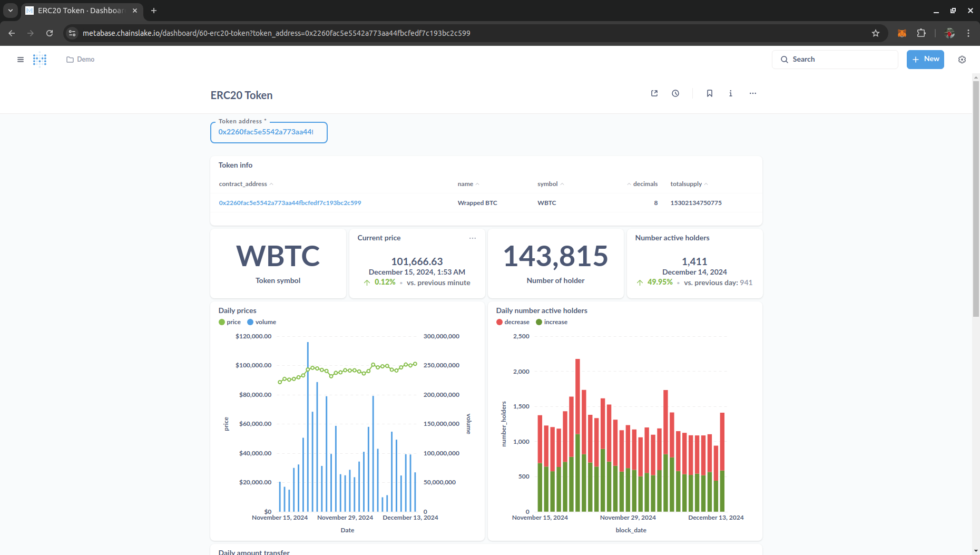
Task: Select the ERC20 Token Dashboard tab
Action: pos(82,11)
